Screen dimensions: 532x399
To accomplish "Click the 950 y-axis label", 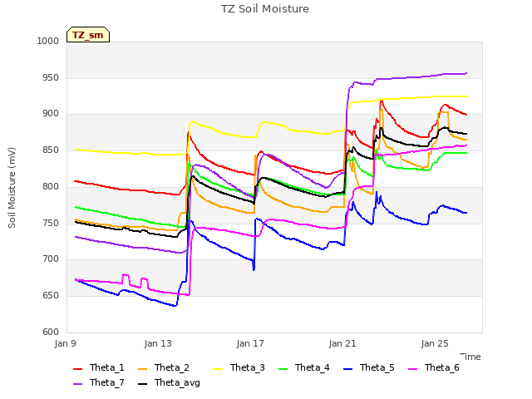I will (x=51, y=77).
